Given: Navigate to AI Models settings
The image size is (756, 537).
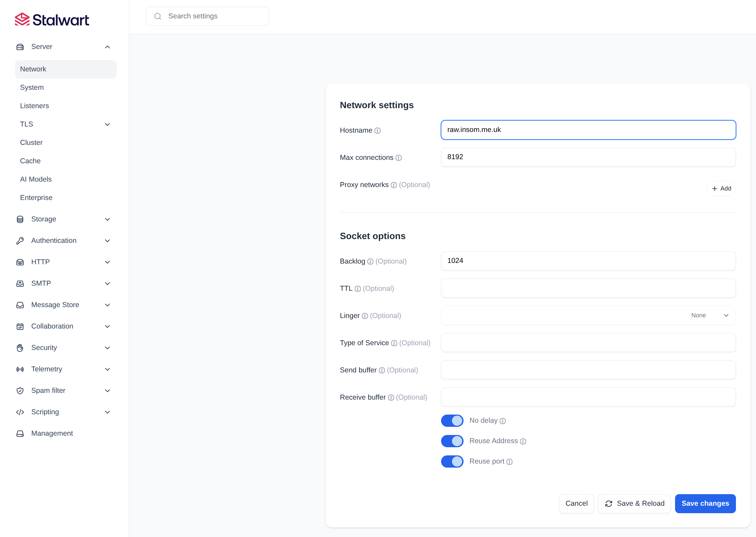Looking at the screenshot, I should pos(36,179).
